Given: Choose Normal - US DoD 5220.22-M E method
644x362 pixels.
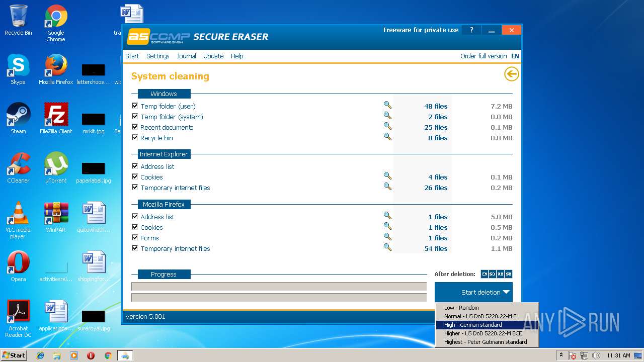Looking at the screenshot, I should (487, 316).
